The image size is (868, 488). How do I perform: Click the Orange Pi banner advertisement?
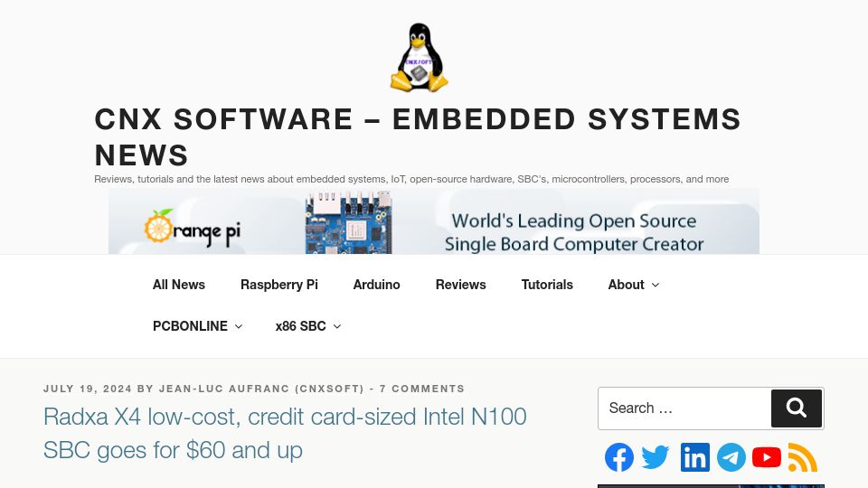[x=434, y=221]
